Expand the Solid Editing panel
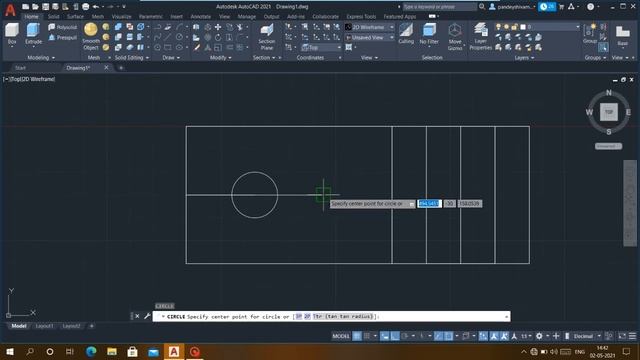Screen dimensions: 640x360 coord(131,58)
